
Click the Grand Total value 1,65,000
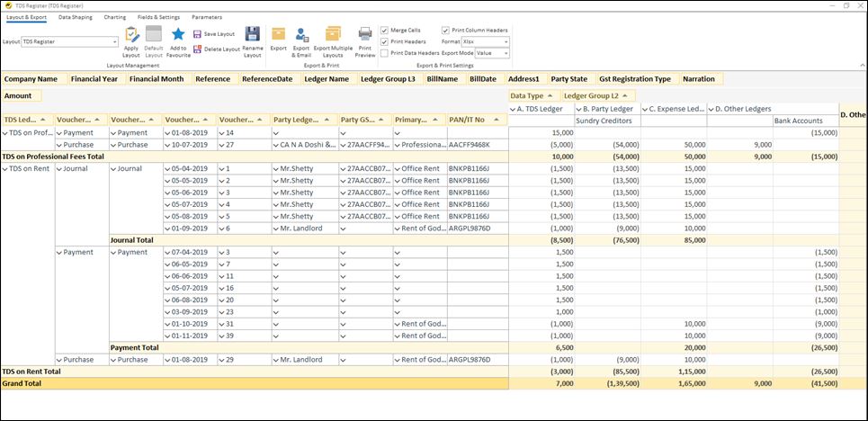pos(674,383)
